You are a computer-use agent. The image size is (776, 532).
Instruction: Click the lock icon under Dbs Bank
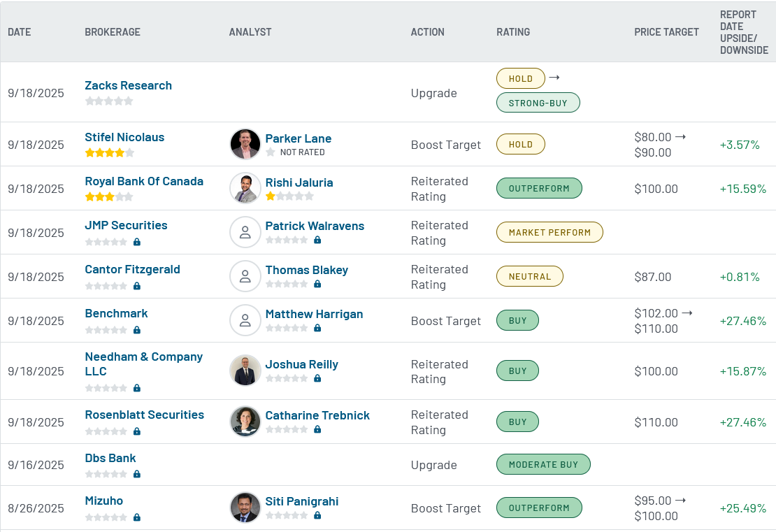(137, 474)
